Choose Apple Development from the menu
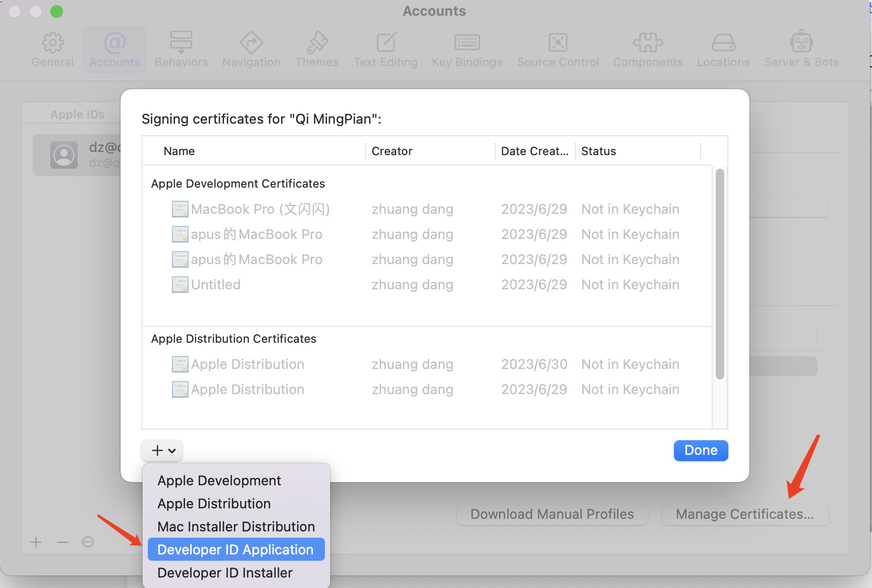 [236, 481]
